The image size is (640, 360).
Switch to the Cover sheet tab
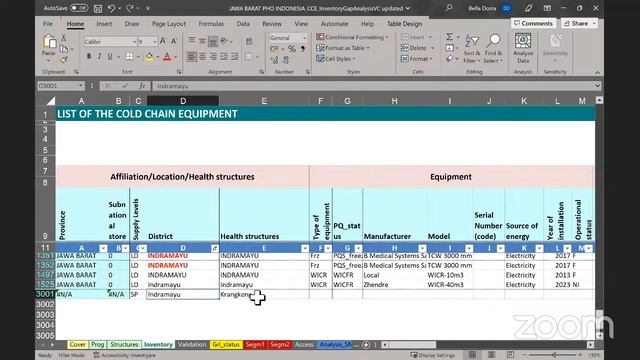77,345
